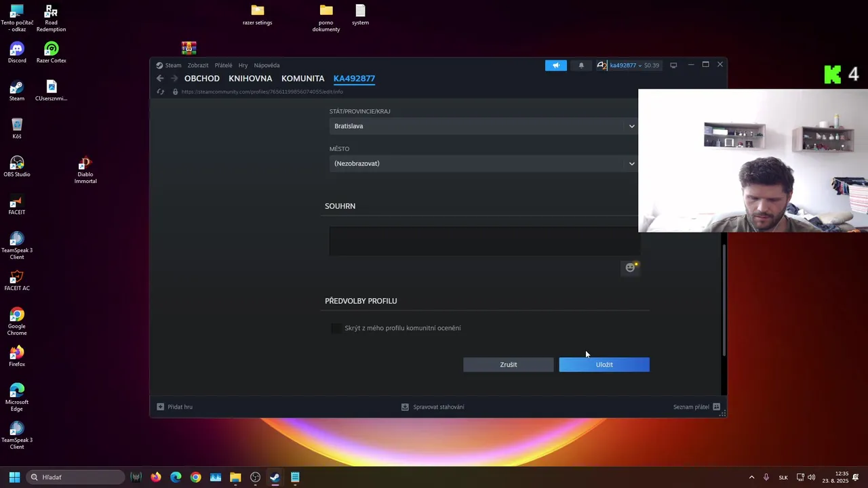The width and height of the screenshot is (868, 488).
Task: Open Steam announcements megaphone button
Action: click(x=555, y=65)
